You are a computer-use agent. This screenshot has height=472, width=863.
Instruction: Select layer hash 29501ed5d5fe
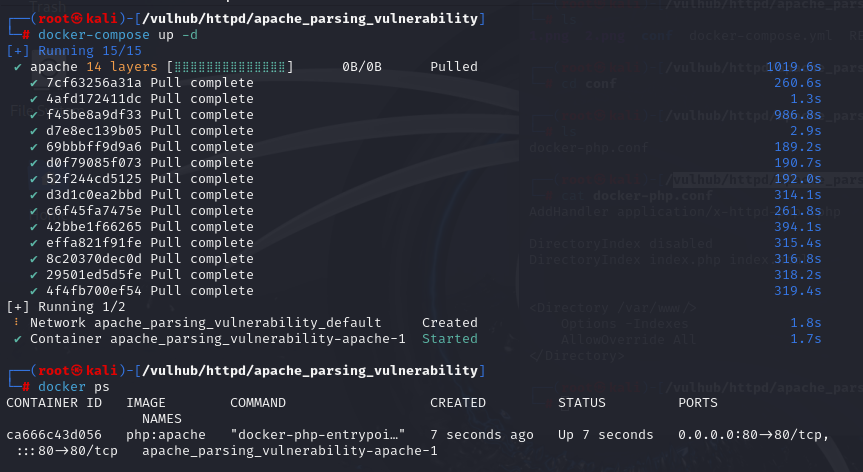94,275
